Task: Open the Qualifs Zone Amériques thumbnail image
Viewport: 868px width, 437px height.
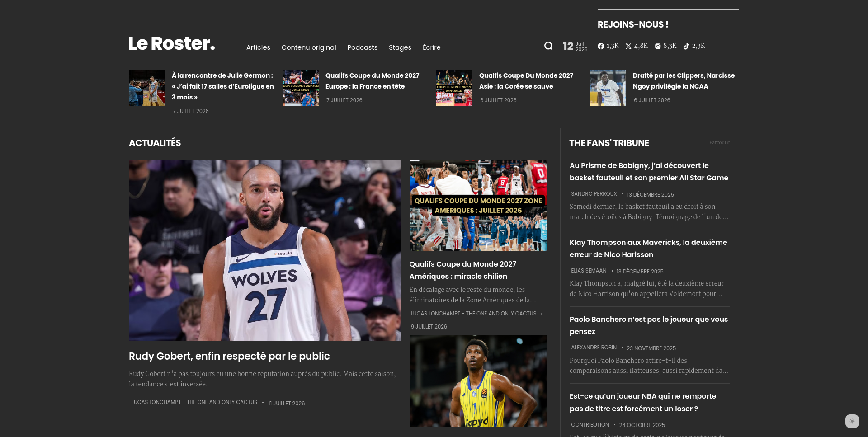Action: [478, 205]
